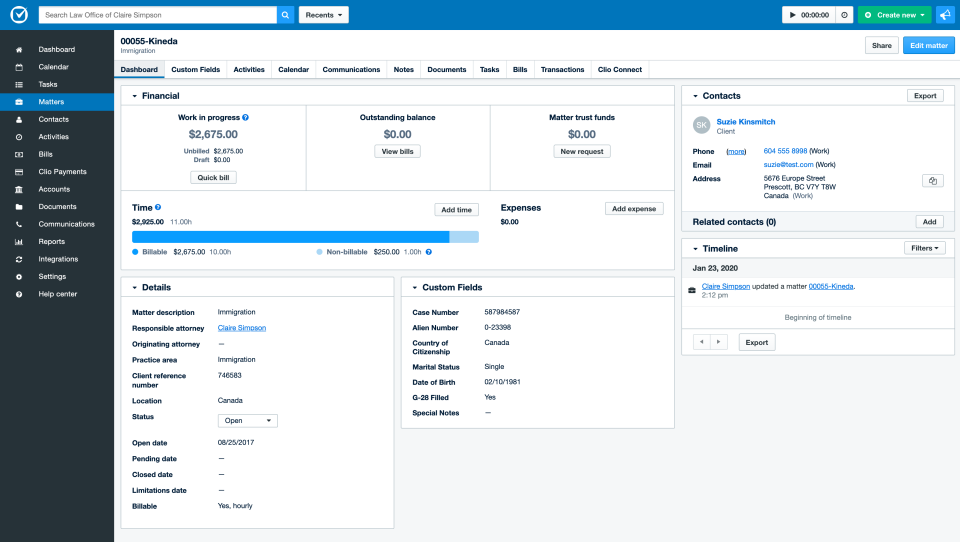Viewport: 960px width, 542px height.
Task: Click the Work in progress help icon
Action: 246,118
